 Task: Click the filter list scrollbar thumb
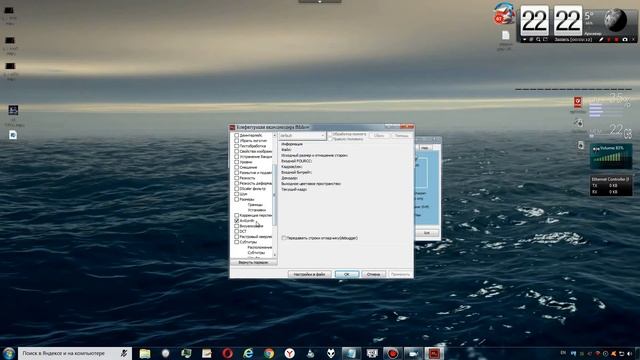(x=274, y=195)
